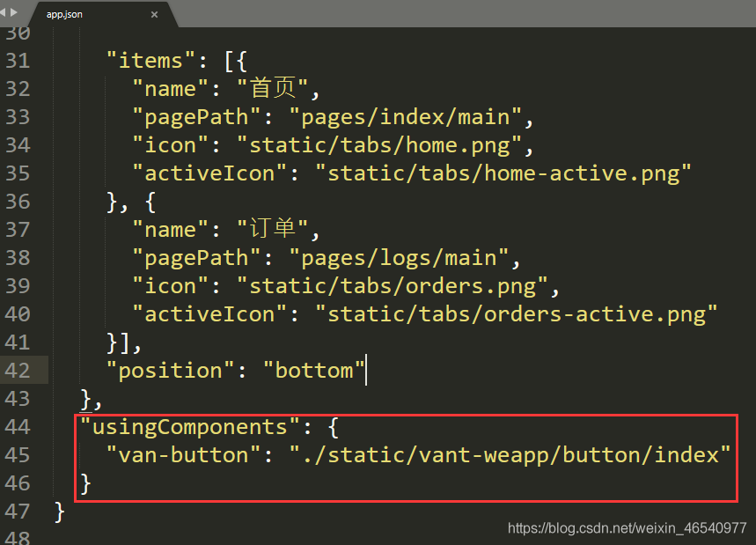Click the "订单" value text
Viewport: 756px width, 545px height.
coord(273,229)
